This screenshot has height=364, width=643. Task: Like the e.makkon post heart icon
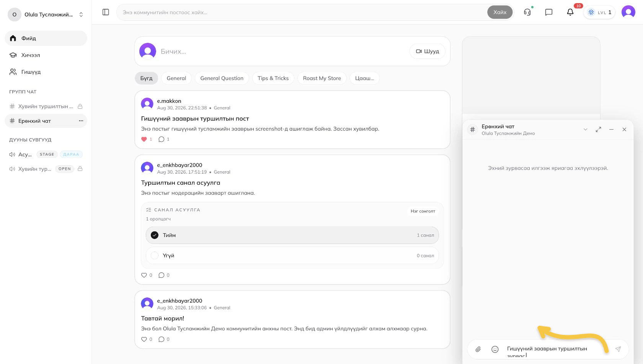(144, 139)
